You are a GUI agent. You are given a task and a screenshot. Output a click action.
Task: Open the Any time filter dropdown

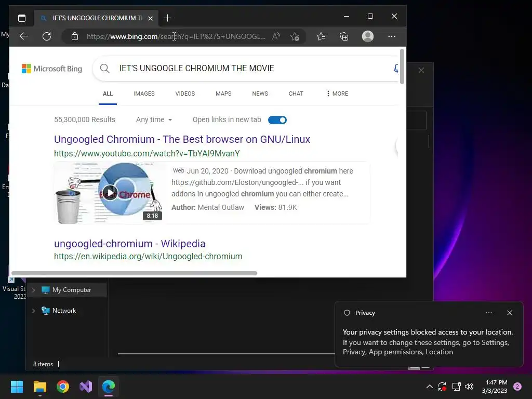154,120
